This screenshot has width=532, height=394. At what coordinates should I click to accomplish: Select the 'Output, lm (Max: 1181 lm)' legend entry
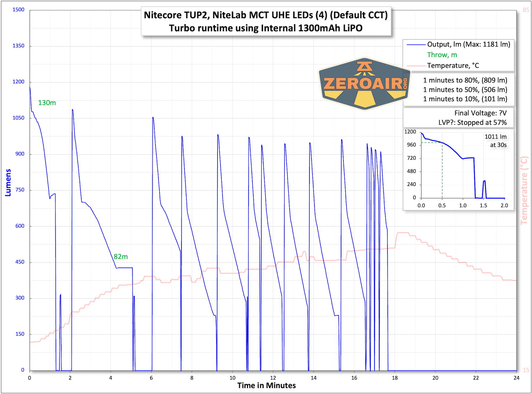[x=468, y=44]
